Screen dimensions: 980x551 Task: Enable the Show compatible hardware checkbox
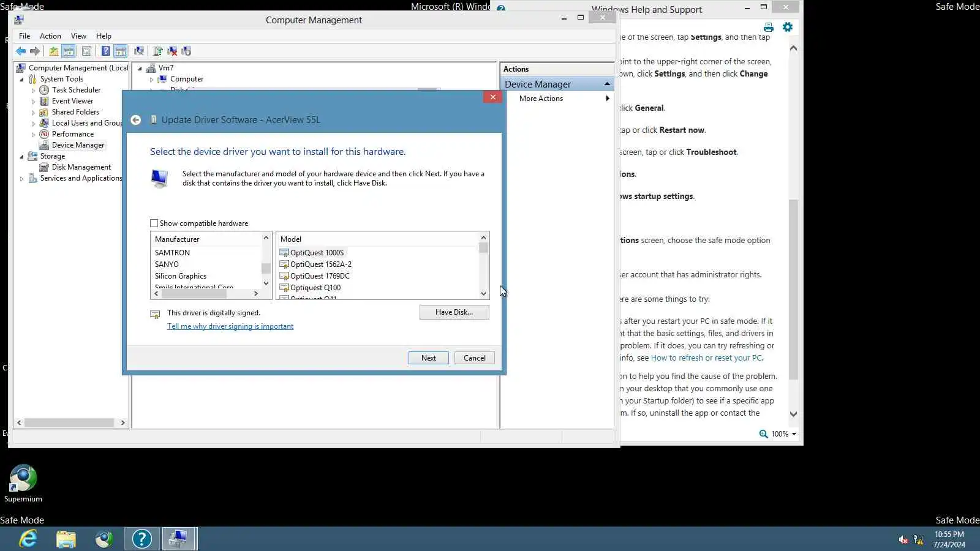pyautogui.click(x=154, y=223)
